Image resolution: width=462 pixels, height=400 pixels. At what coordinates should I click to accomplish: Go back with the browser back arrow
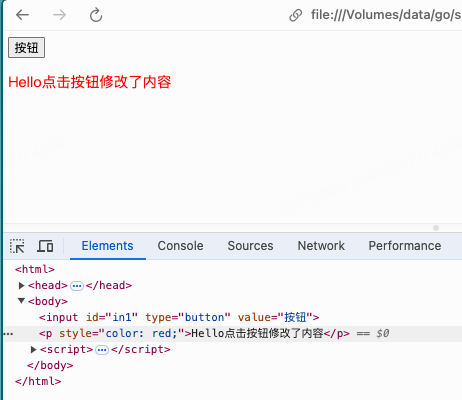click(x=22, y=15)
